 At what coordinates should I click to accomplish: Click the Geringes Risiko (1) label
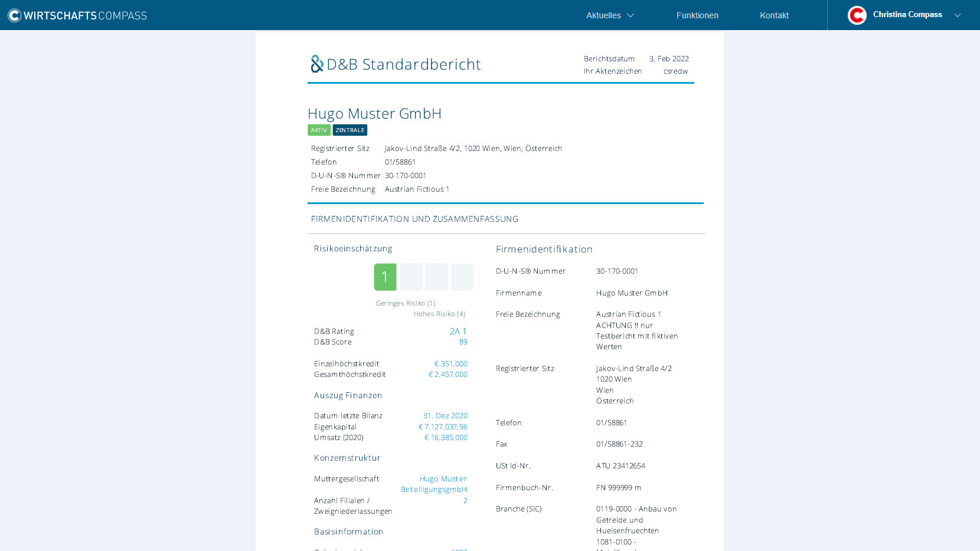click(406, 303)
